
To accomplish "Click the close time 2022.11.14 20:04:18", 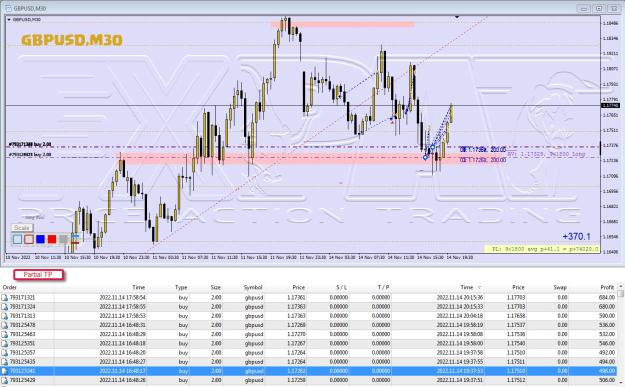I will 460,316.
